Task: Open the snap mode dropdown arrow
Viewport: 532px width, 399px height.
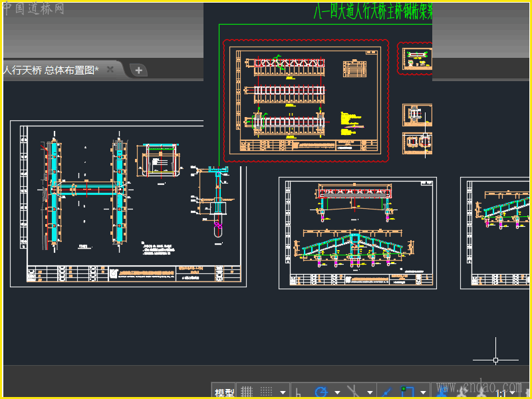Action: point(283,393)
